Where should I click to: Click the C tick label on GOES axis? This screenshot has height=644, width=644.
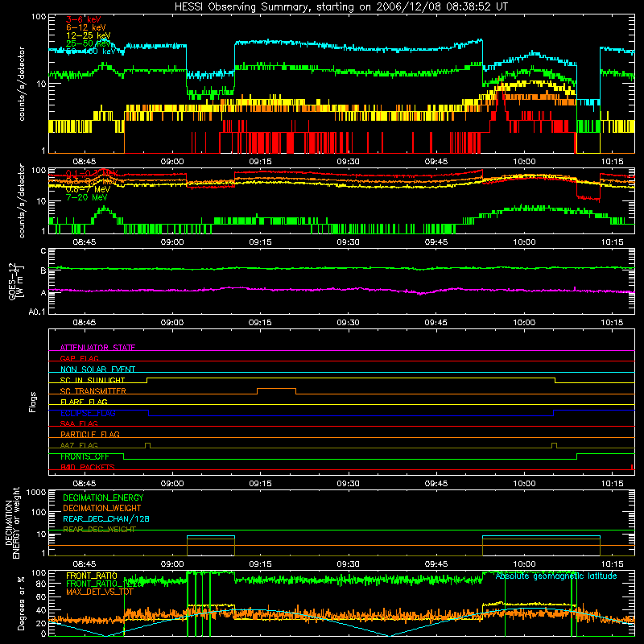click(43, 250)
